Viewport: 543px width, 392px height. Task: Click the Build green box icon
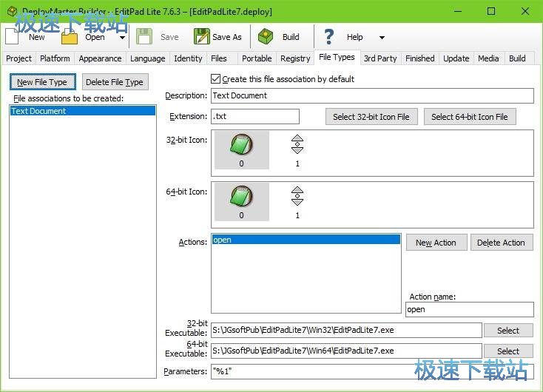(266, 37)
